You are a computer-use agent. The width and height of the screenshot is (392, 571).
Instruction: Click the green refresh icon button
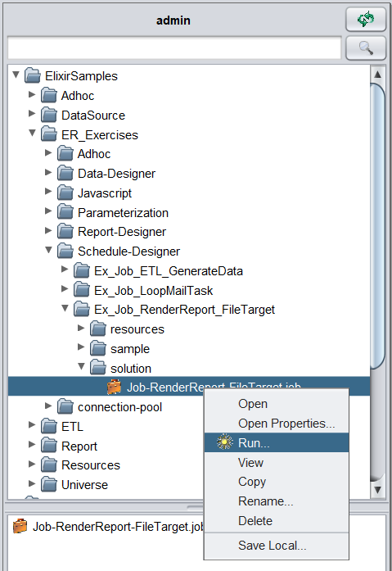(366, 20)
